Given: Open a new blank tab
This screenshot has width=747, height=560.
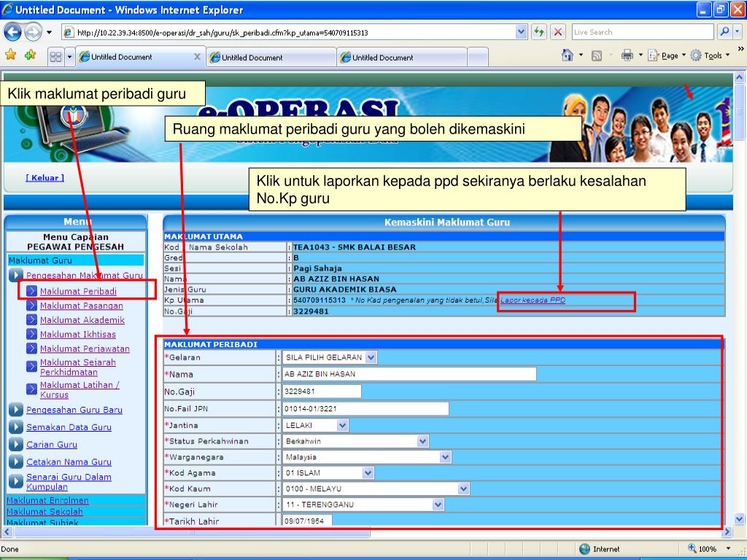Looking at the screenshot, I should tap(478, 58).
